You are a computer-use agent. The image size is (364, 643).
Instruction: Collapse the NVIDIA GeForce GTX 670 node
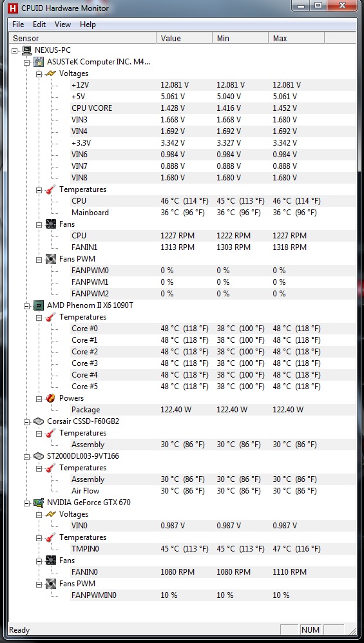pos(27,503)
